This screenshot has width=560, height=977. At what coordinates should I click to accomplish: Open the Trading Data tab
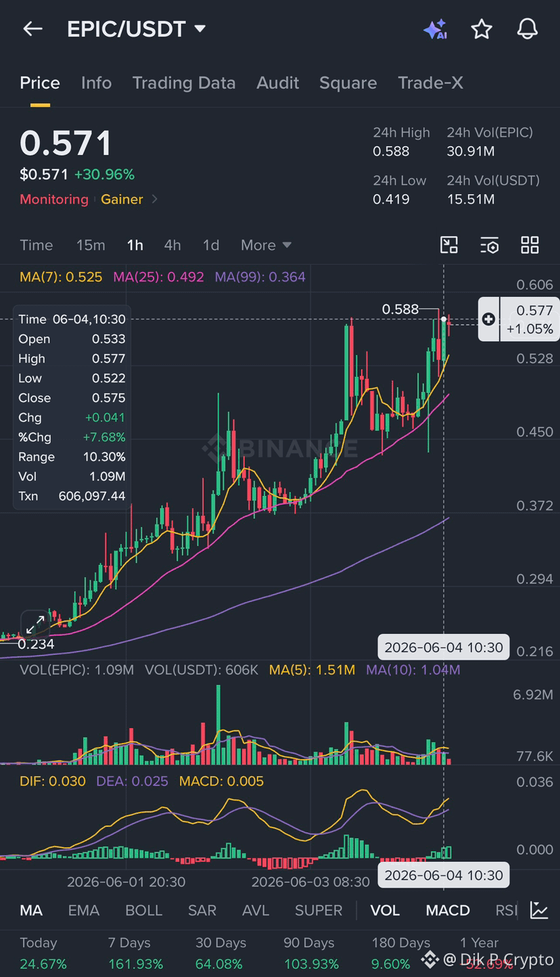(x=184, y=83)
